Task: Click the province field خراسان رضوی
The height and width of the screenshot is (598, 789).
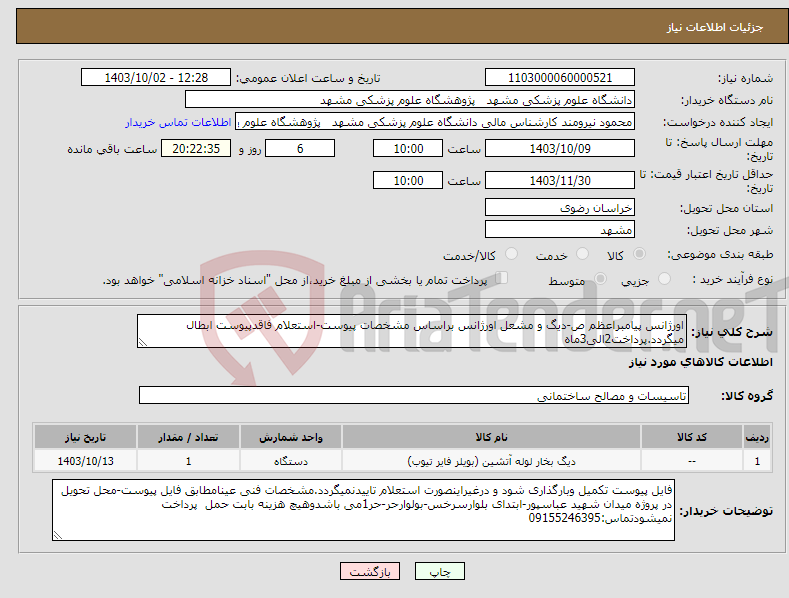Action: pos(560,207)
